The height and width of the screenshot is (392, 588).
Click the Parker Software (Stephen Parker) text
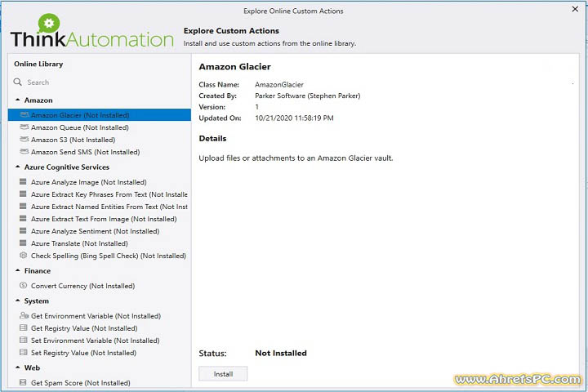[x=308, y=96]
